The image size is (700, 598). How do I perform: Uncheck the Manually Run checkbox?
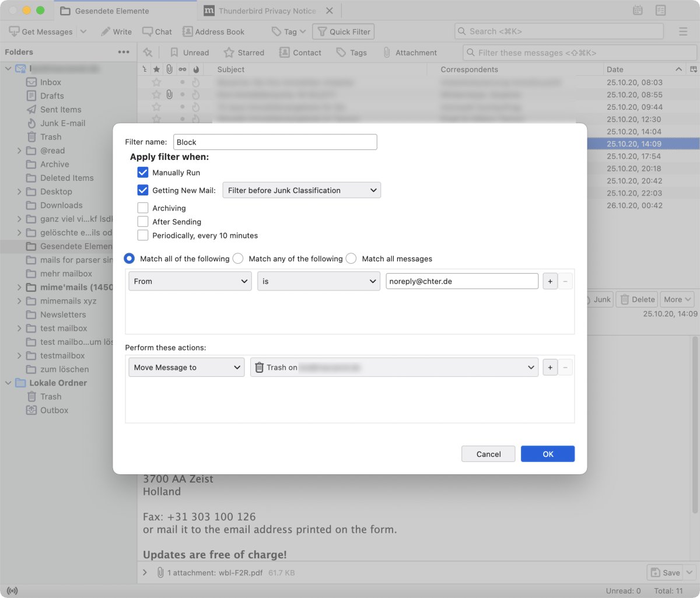click(143, 172)
